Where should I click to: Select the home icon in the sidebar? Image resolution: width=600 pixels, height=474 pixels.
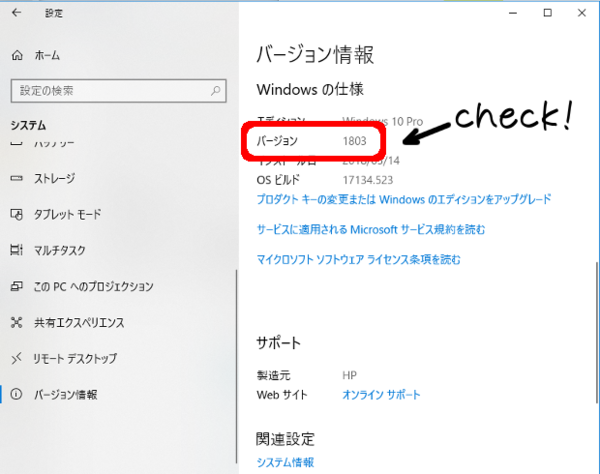click(x=17, y=55)
